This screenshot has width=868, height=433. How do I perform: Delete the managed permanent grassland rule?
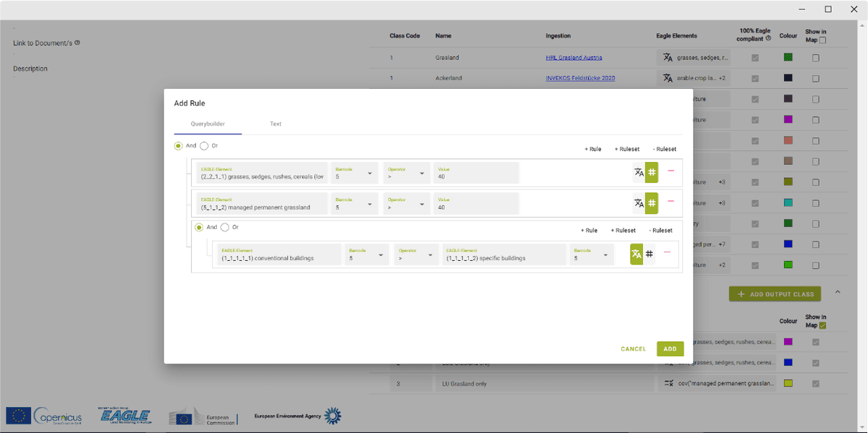pos(671,202)
